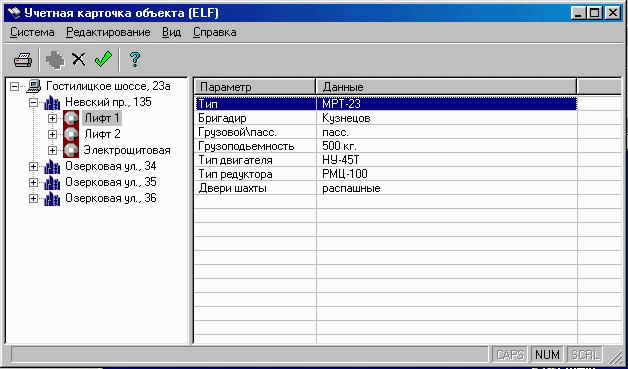Click the round icon next to Электрощитовая
This screenshot has width=628, height=369.
pos(71,150)
